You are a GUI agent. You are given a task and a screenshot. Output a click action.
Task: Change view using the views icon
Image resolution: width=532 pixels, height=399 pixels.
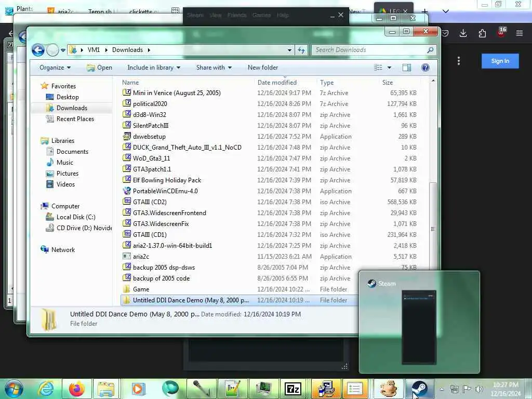[x=378, y=68]
